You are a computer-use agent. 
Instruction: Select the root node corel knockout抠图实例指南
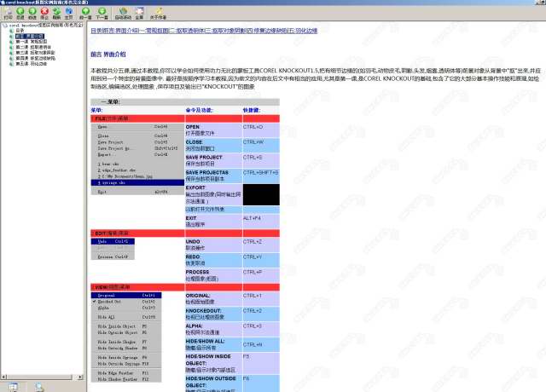coord(46,26)
